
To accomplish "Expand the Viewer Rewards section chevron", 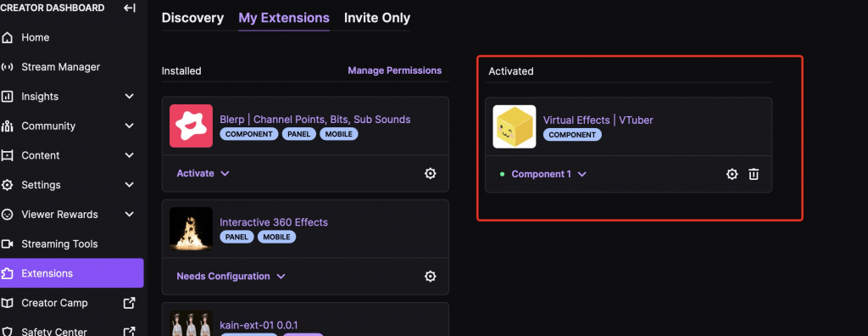I will pyautogui.click(x=130, y=215).
